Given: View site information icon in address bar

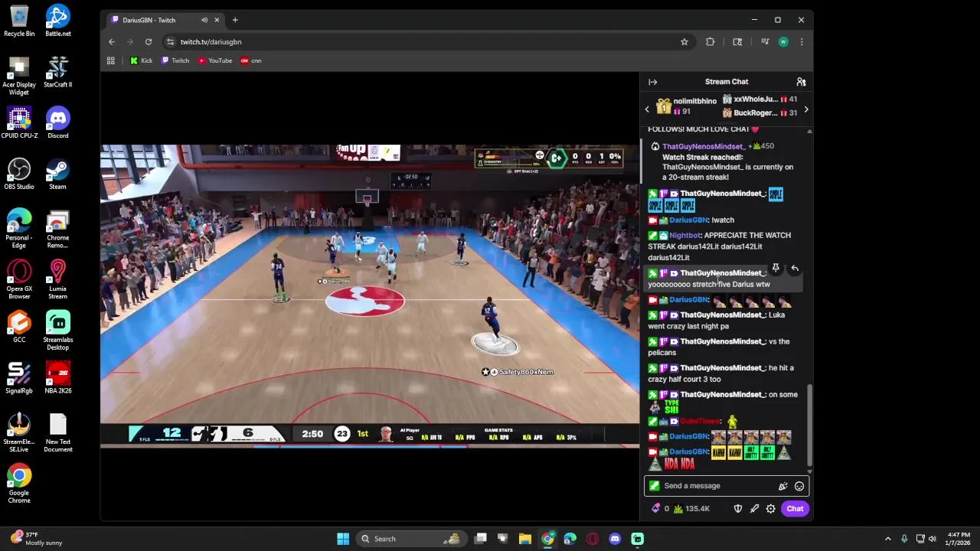Looking at the screenshot, I should [170, 42].
